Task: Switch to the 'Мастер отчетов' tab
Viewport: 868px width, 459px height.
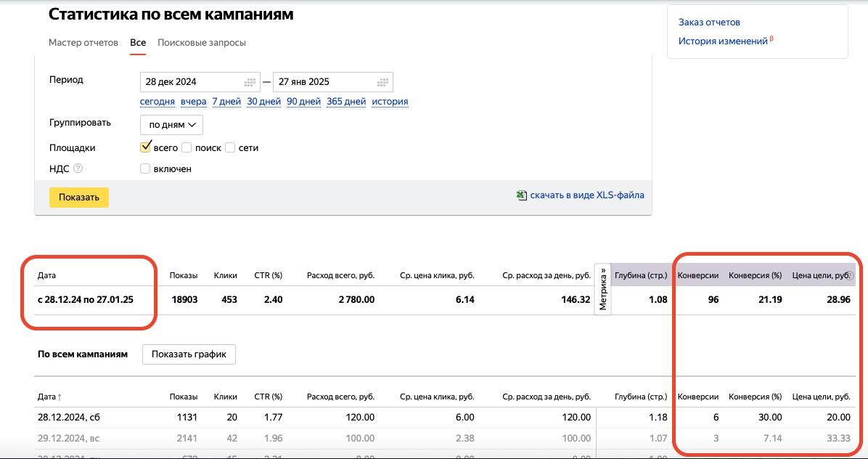Action: pos(83,42)
